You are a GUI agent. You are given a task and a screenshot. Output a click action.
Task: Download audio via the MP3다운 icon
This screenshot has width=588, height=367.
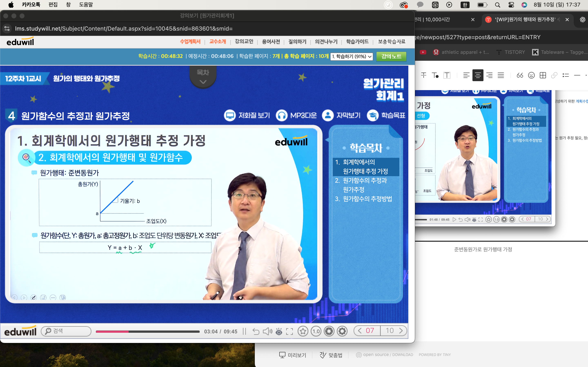(296, 115)
